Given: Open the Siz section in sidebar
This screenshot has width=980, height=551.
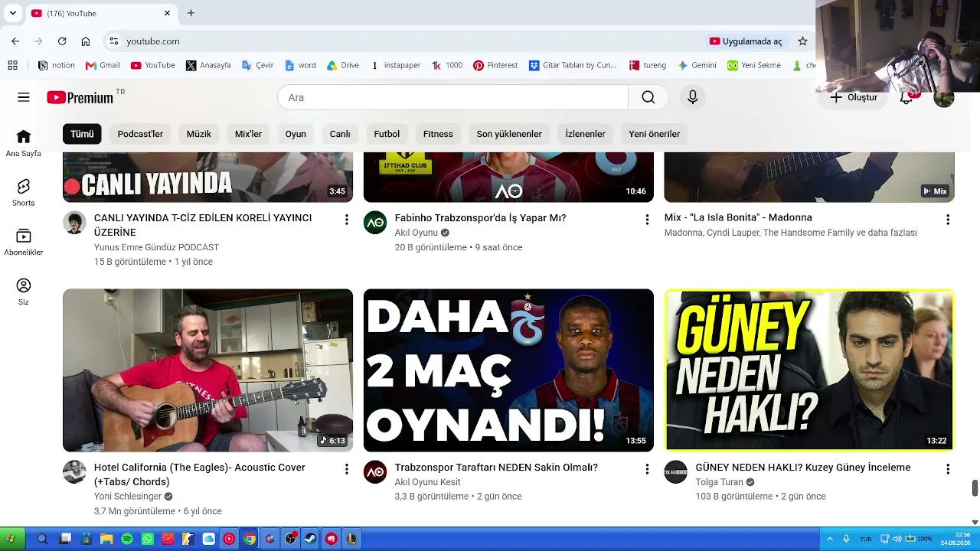Looking at the screenshot, I should [x=24, y=292].
